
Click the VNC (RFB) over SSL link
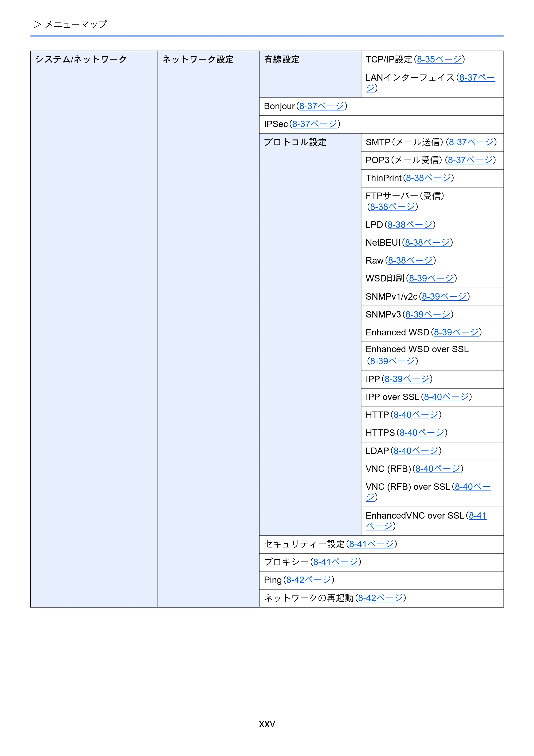click(x=473, y=487)
